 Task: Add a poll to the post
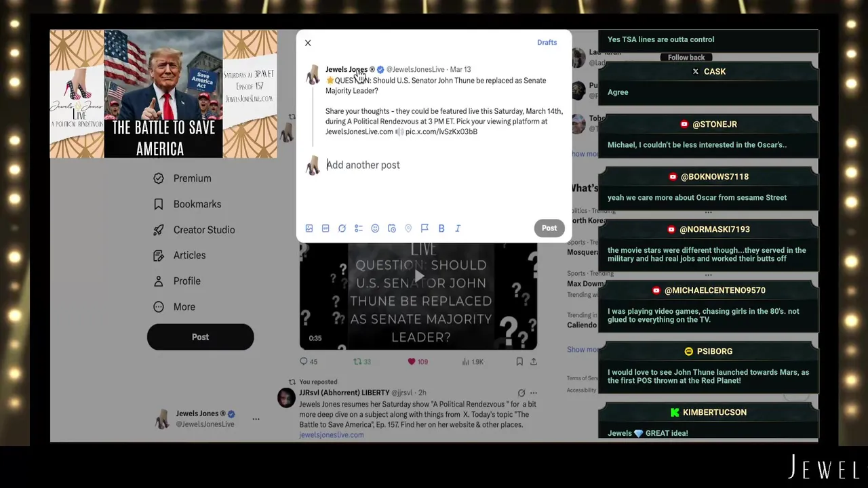[x=359, y=228]
